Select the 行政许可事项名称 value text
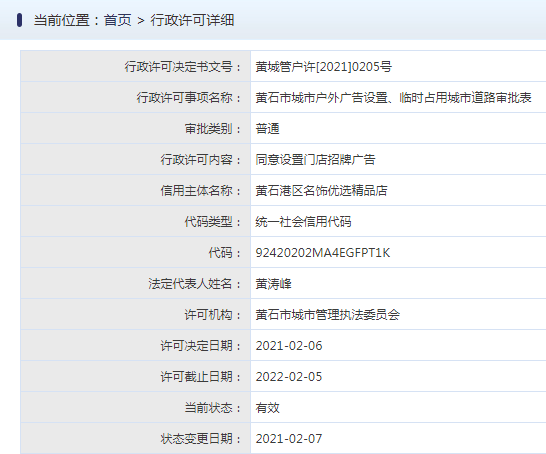This screenshot has width=546, height=454. 393,97
